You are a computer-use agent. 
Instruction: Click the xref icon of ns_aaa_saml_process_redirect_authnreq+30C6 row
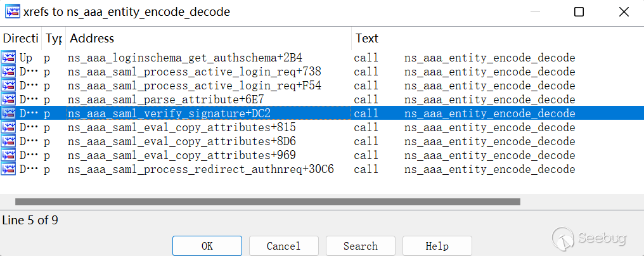coord(8,169)
